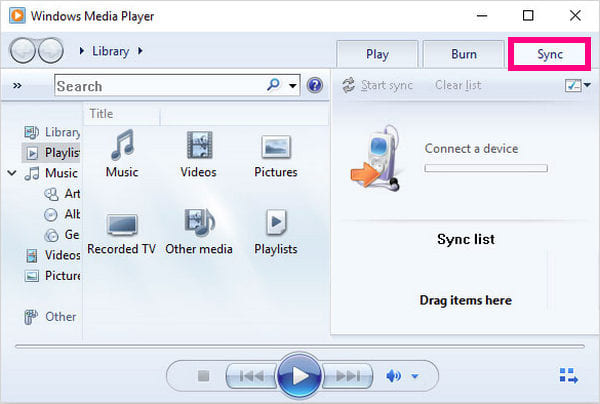Close the Windows Media Player window
This screenshot has width=600, height=404.
(575, 16)
